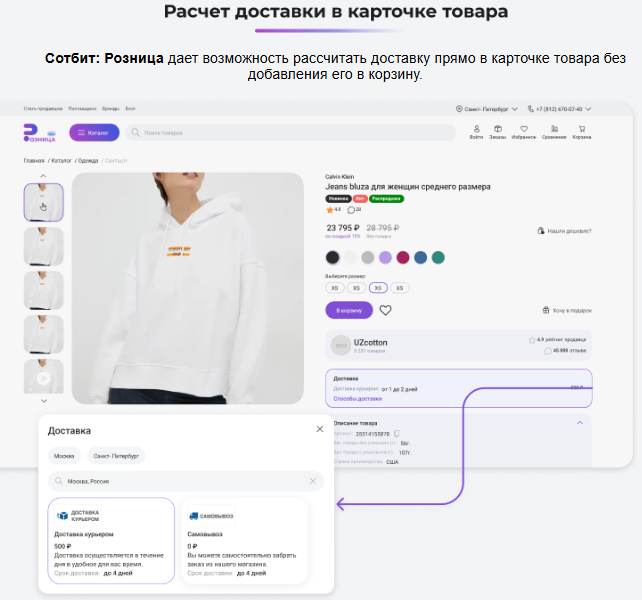Open the Способы доставки link

click(x=357, y=398)
